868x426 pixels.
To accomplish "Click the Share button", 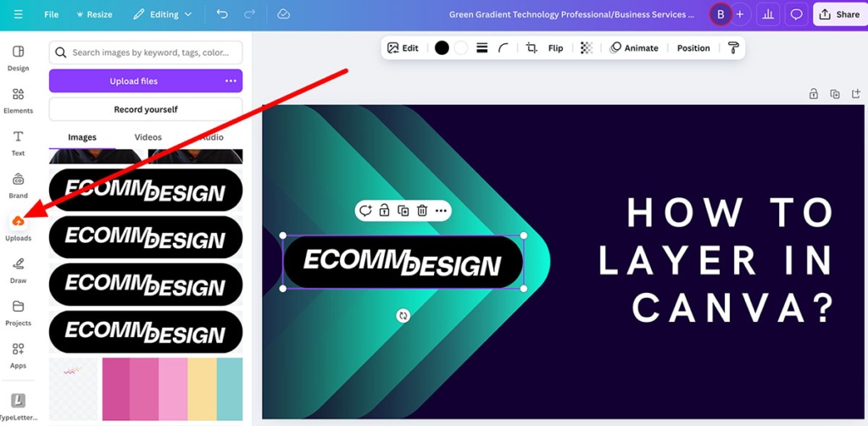I will pyautogui.click(x=839, y=14).
